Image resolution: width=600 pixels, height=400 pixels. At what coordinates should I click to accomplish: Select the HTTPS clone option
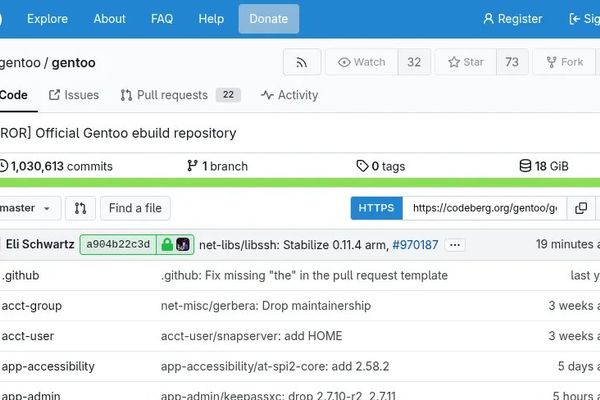coord(377,208)
